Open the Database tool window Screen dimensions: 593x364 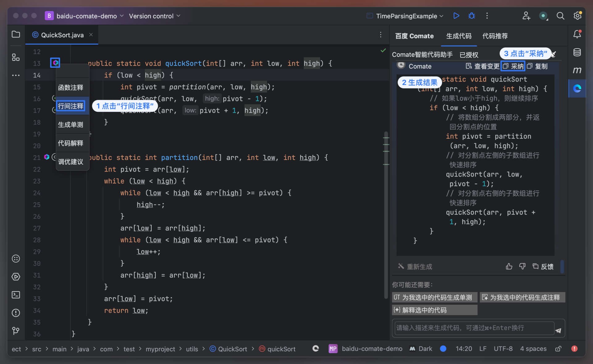click(577, 52)
